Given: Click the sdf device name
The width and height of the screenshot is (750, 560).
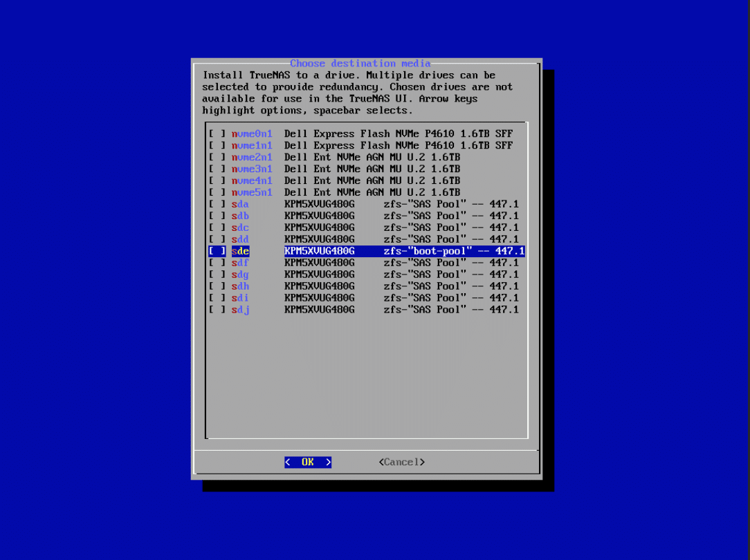Looking at the screenshot, I should click(x=240, y=262).
